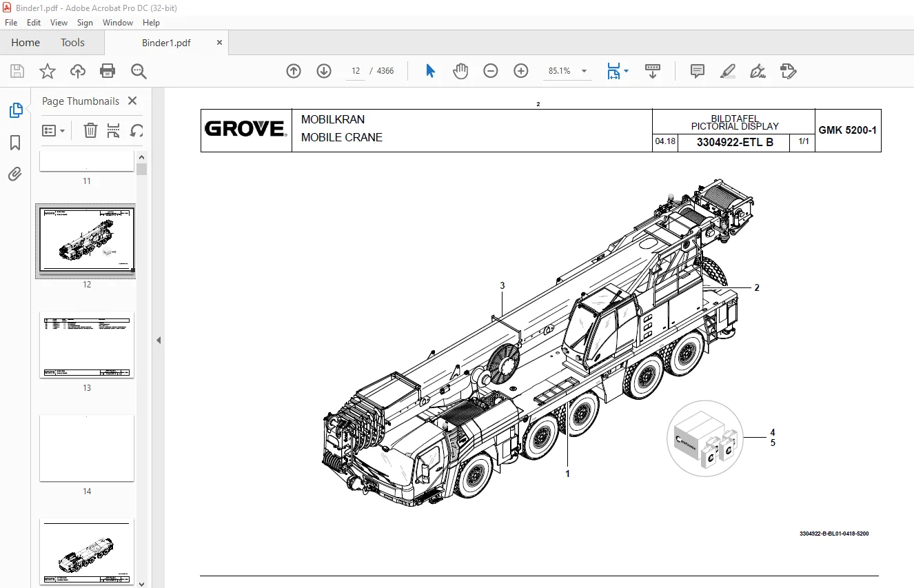
Task: Select the Highlight text pen tool
Action: [727, 71]
